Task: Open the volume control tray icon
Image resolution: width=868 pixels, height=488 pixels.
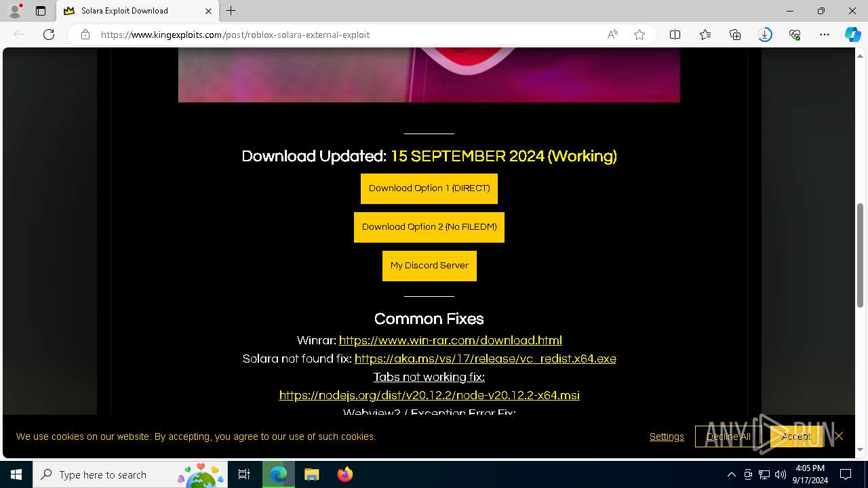Action: tap(781, 474)
